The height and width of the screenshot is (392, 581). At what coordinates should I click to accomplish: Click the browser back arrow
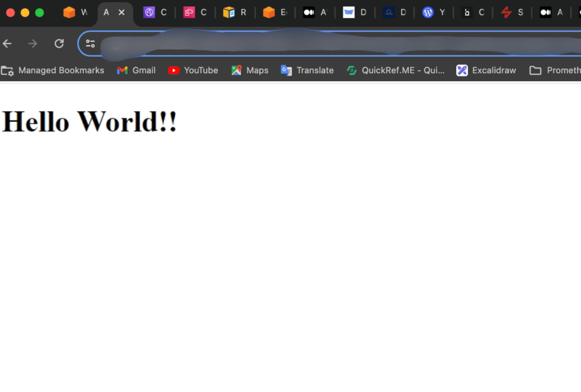tap(7, 44)
